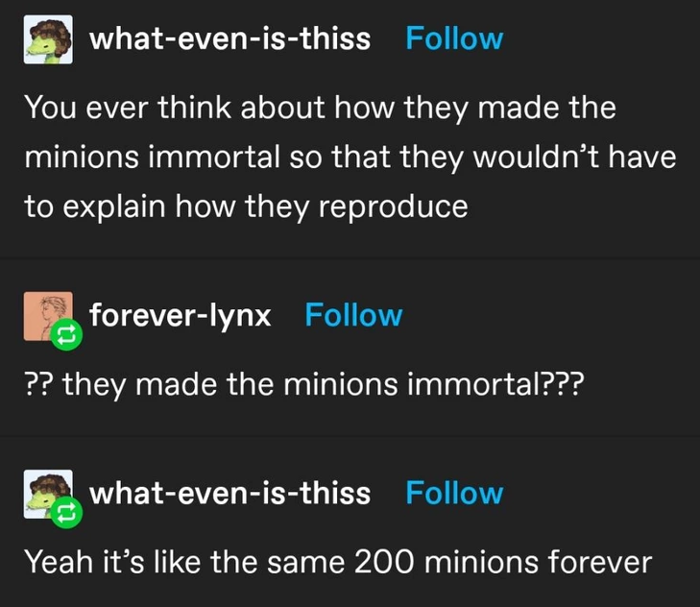Open the forever-lynx username link
Viewport: 700px width, 607px height.
tap(180, 315)
